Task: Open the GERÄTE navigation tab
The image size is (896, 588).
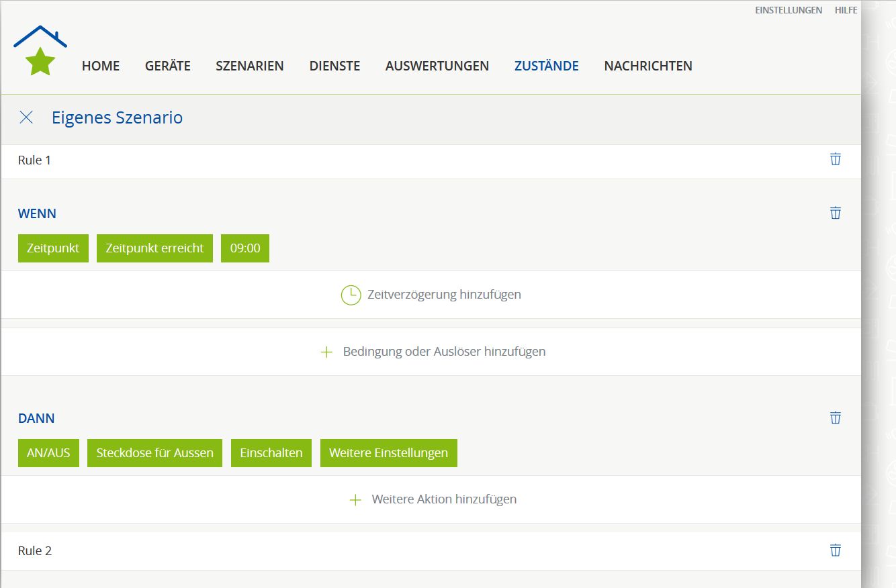Action: (x=167, y=66)
